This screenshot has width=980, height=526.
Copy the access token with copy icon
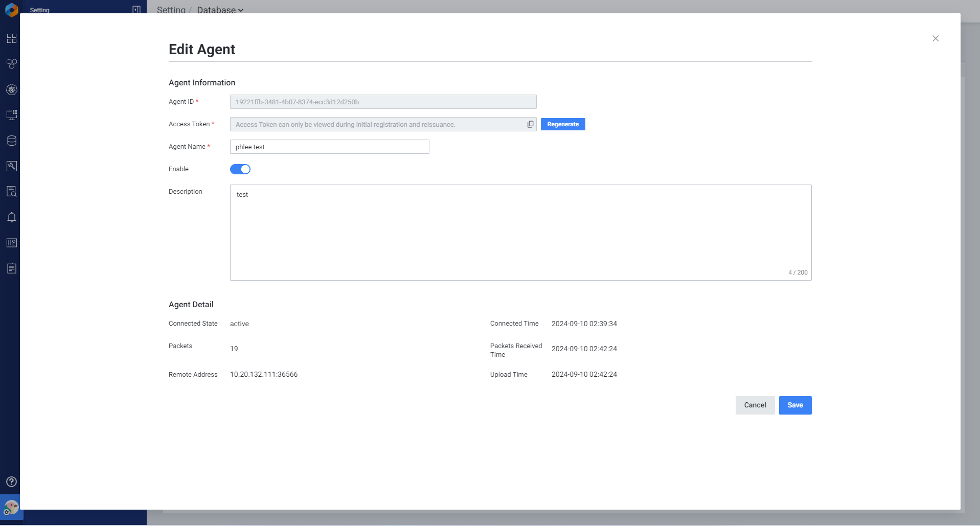coord(530,124)
